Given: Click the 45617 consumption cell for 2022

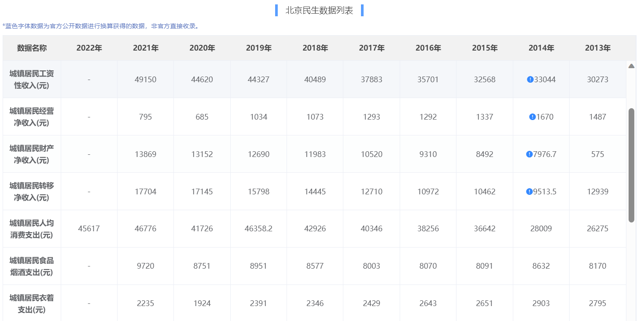Looking at the screenshot, I should (x=89, y=229).
